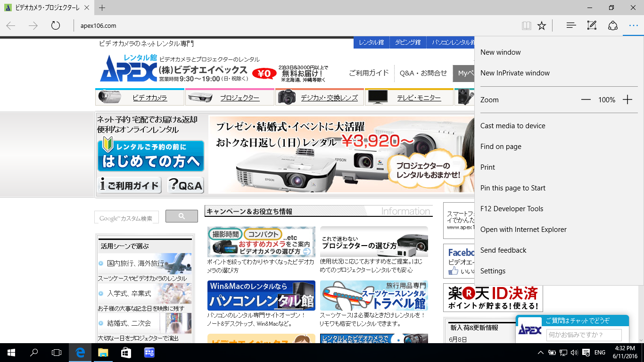Decrease zoom with minus button
The width and height of the screenshot is (644, 362).
586,100
